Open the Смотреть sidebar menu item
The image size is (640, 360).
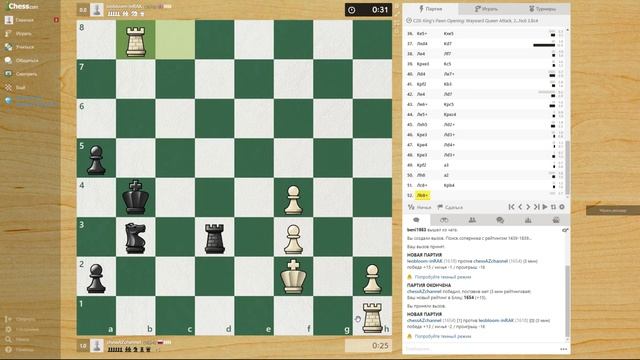pos(21,74)
